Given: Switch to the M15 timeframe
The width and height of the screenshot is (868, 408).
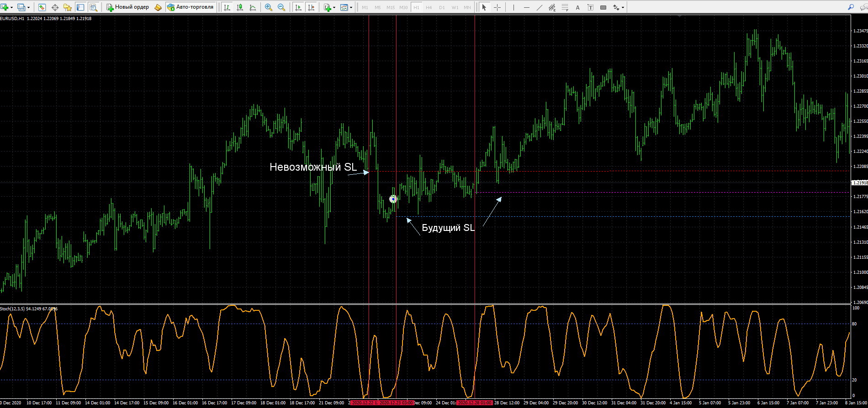Looking at the screenshot, I should click(390, 7).
